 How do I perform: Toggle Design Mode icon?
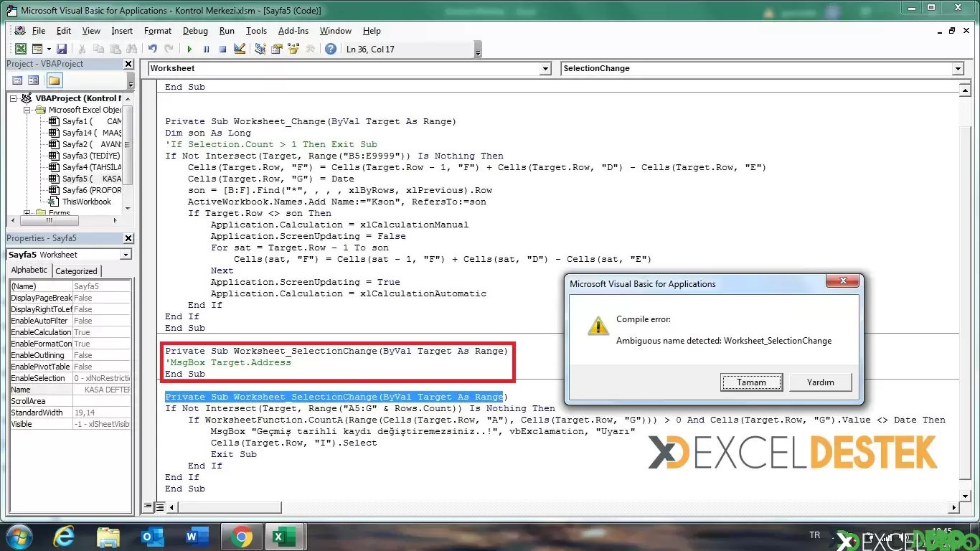click(240, 49)
